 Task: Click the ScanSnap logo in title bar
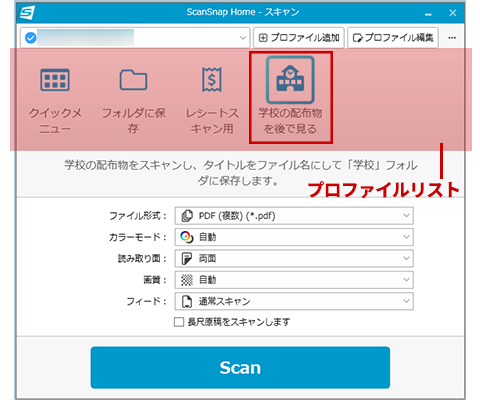point(27,13)
